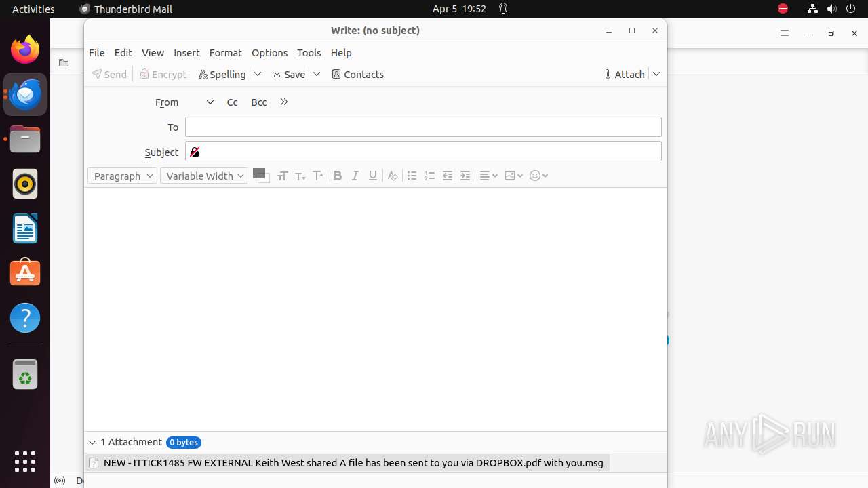Outdent the text
868x488 pixels.
(x=447, y=176)
